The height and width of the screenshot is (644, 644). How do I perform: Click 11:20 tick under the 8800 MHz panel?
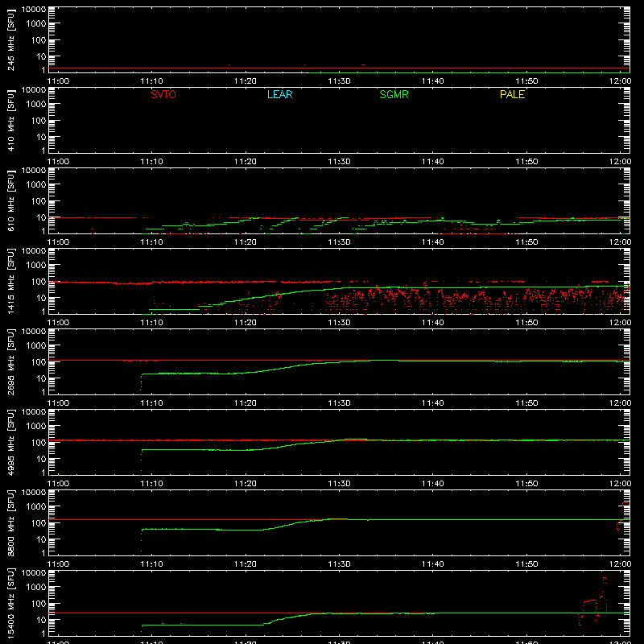click(x=246, y=564)
